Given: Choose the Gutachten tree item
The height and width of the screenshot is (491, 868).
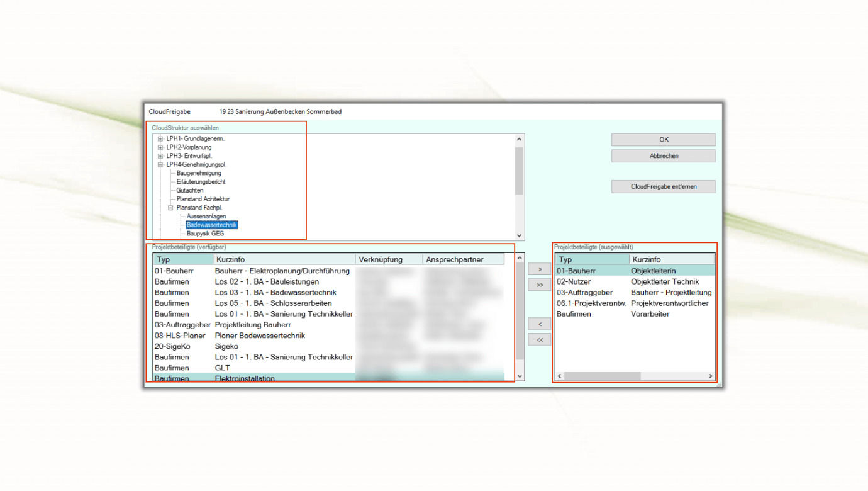Looking at the screenshot, I should coord(190,190).
